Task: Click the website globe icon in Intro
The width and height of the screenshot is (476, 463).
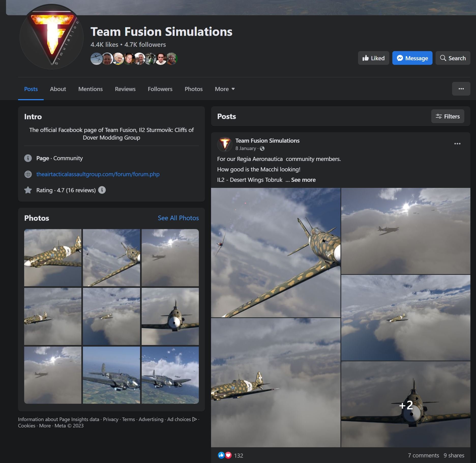Action: click(28, 174)
